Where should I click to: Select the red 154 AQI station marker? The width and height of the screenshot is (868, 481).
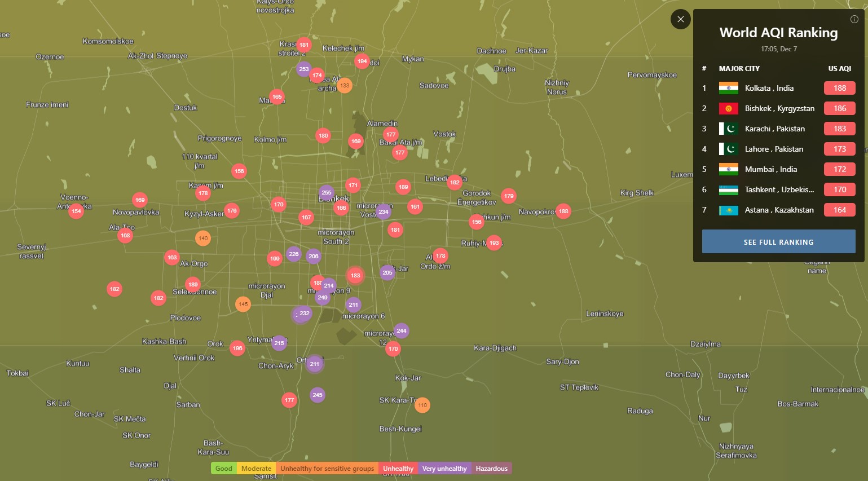76,211
